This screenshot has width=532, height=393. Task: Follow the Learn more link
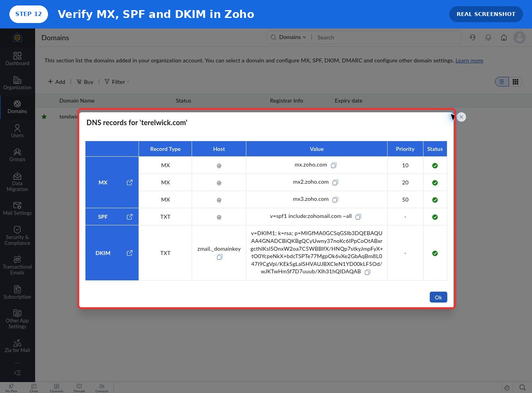[469, 60]
